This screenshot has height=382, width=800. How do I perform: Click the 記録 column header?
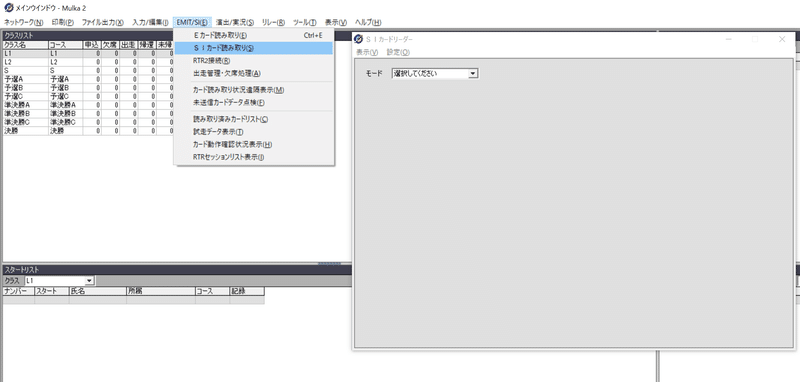pos(247,291)
